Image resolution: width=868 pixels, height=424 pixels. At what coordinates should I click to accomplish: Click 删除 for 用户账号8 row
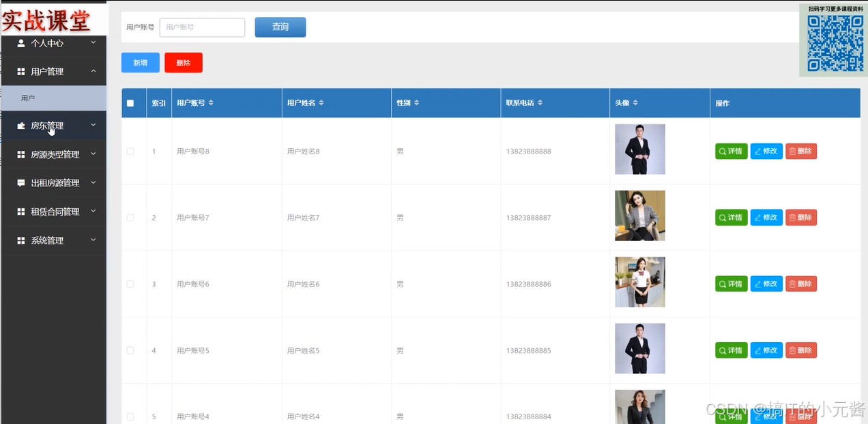(801, 152)
